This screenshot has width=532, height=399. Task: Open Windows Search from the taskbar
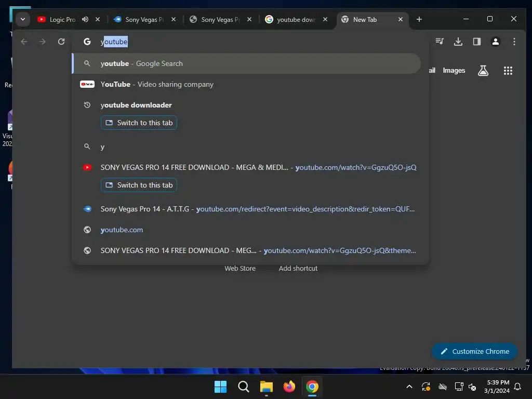(x=243, y=387)
